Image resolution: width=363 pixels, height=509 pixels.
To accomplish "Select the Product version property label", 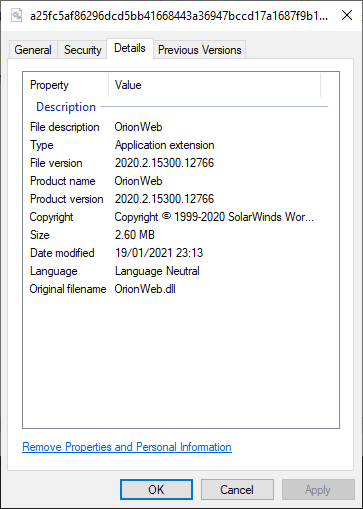I will coord(67,199).
